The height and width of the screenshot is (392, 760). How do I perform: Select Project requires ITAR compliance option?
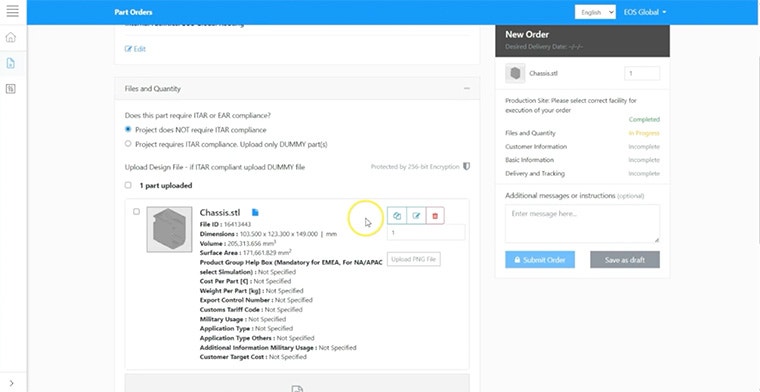click(x=128, y=144)
